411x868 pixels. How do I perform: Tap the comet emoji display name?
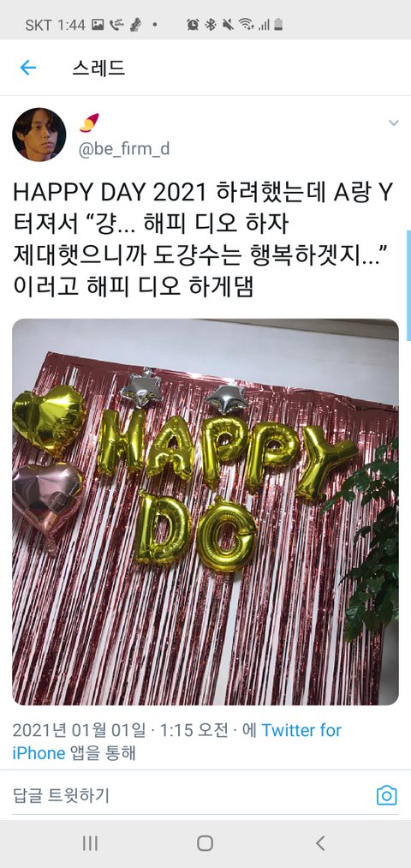point(89,123)
